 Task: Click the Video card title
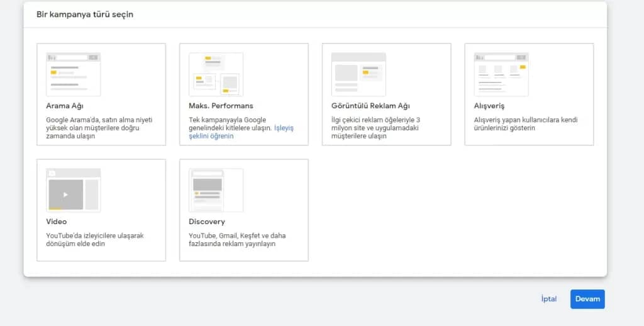click(x=56, y=222)
